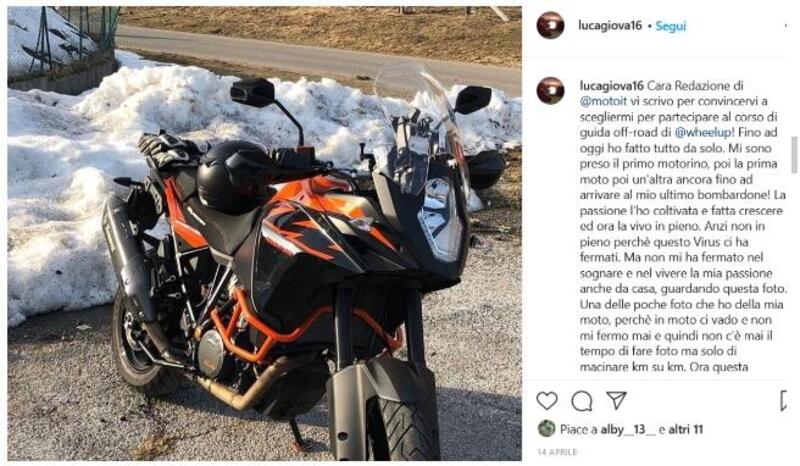
Task: Open alby__13__ profile from likes
Action: (x=628, y=430)
